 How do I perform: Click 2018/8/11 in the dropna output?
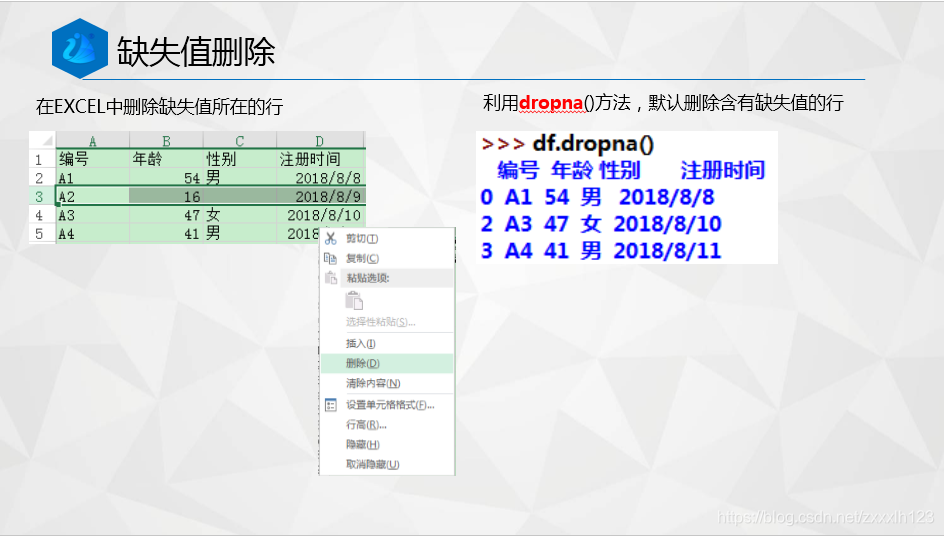coord(667,251)
